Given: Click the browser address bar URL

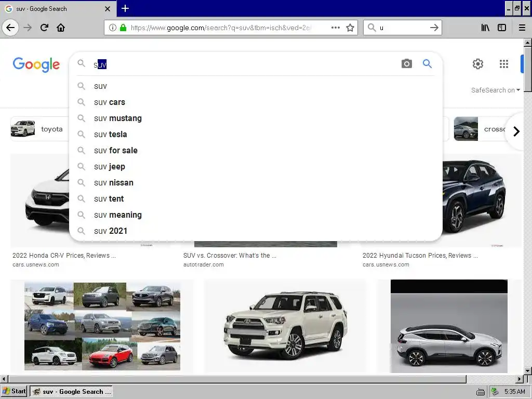Looking at the screenshot, I should (x=220, y=28).
